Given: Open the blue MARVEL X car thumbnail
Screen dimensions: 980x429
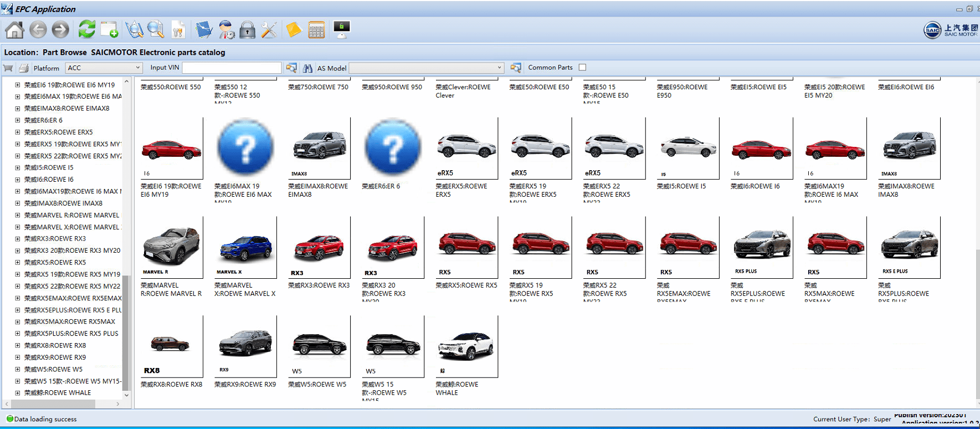Looking at the screenshot, I should pos(245,248).
